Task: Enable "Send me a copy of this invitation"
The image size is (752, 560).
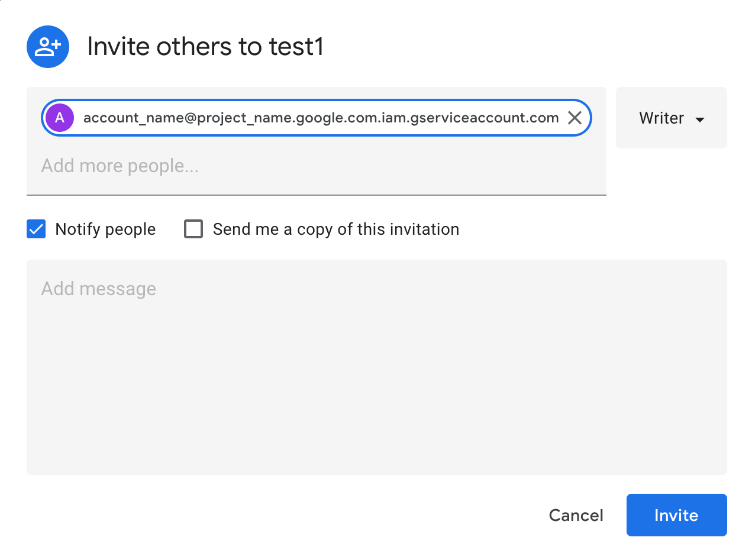Action: tap(193, 229)
